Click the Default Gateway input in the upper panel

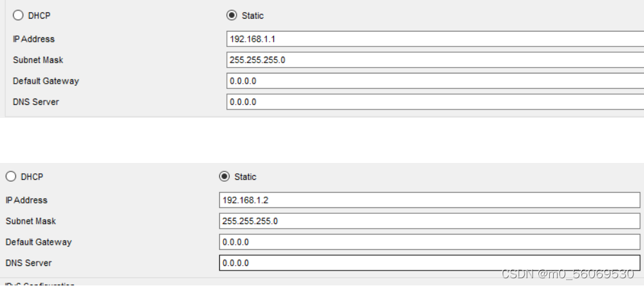[x=435, y=81]
